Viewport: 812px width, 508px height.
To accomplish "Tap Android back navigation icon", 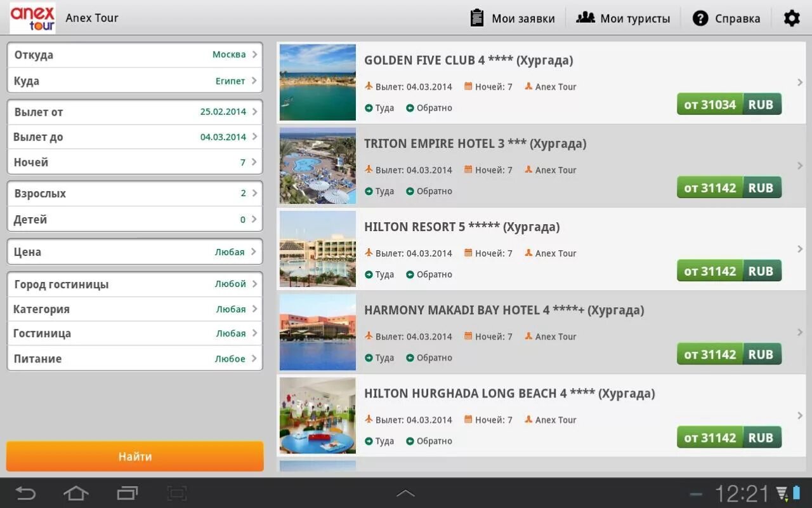I will (26, 493).
